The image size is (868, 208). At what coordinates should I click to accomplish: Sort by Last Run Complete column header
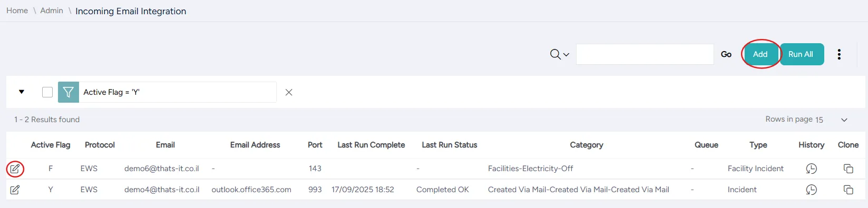[372, 145]
